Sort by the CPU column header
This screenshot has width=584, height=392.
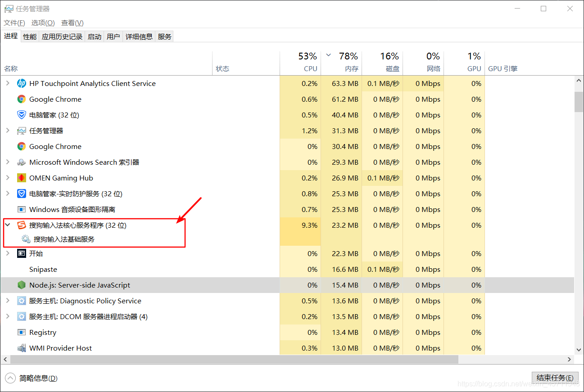[x=300, y=63]
